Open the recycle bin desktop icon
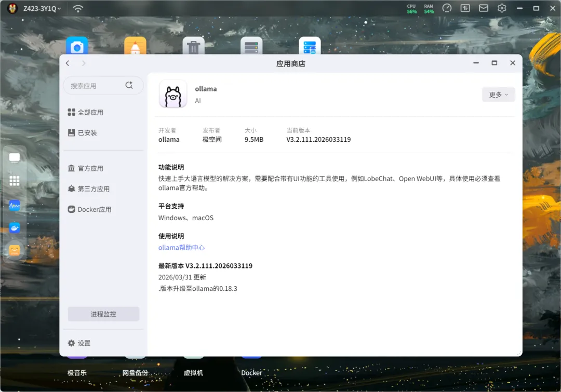This screenshot has height=392, width=561. 193,46
